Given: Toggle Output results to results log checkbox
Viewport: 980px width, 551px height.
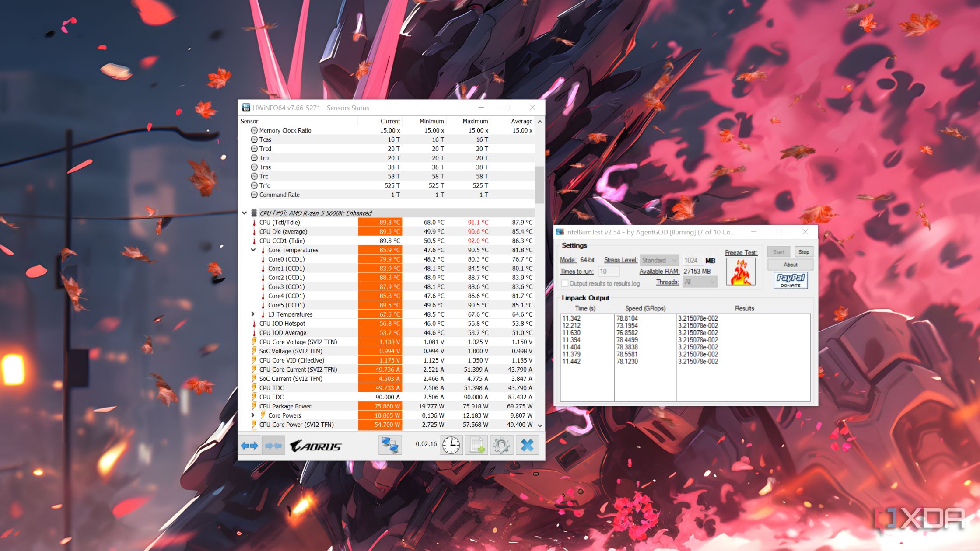Looking at the screenshot, I should (565, 283).
